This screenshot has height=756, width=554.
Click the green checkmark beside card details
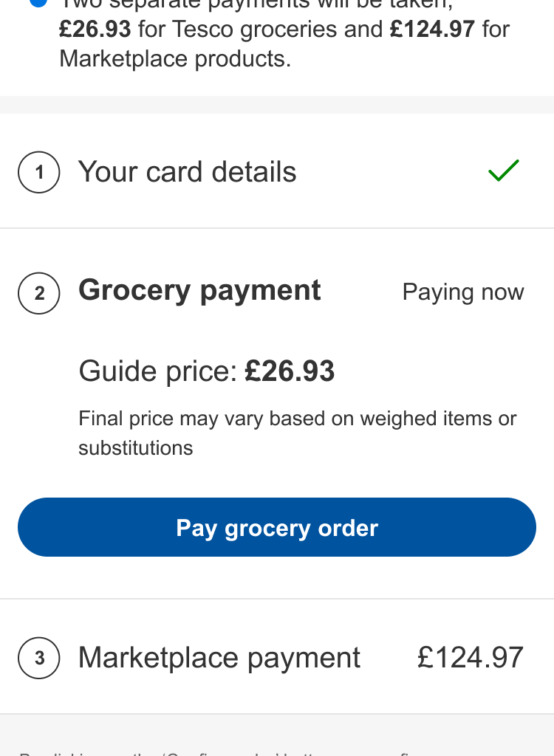pos(504,171)
